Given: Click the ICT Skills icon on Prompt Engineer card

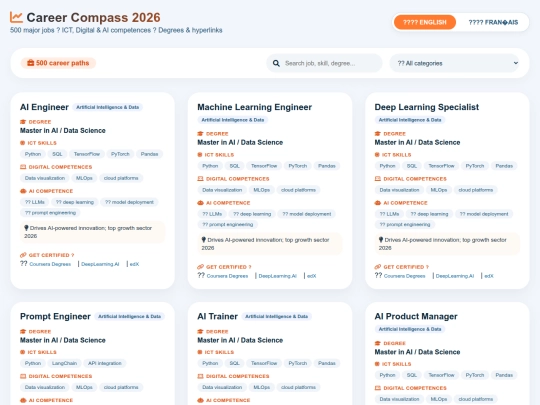Looking at the screenshot, I should coord(23,352).
